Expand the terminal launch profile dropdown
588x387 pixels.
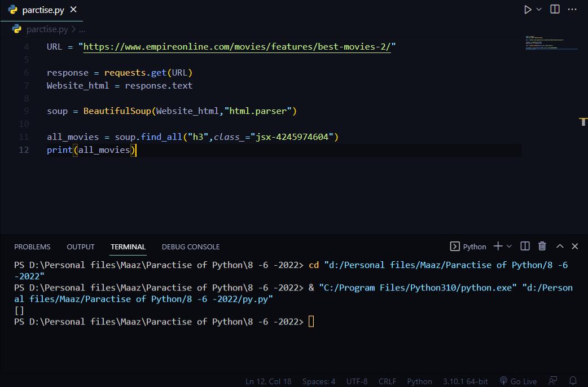tap(509, 247)
